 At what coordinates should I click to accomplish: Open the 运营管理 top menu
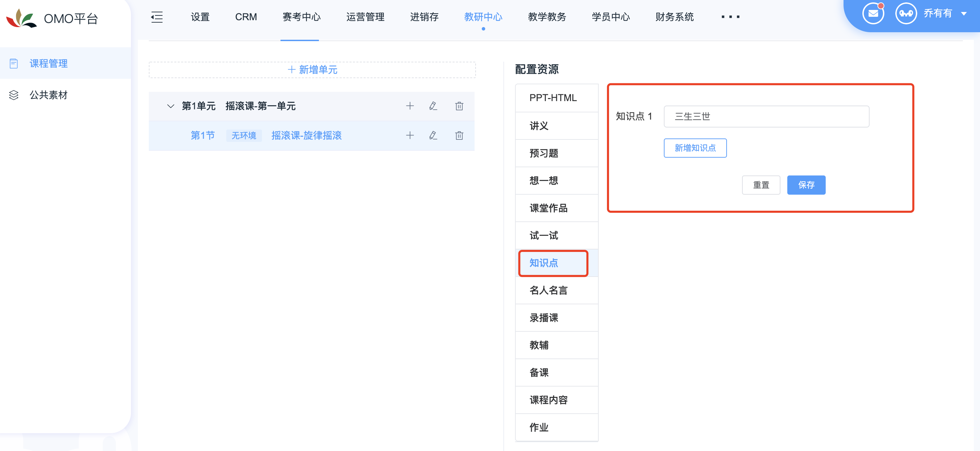pyautogui.click(x=365, y=17)
